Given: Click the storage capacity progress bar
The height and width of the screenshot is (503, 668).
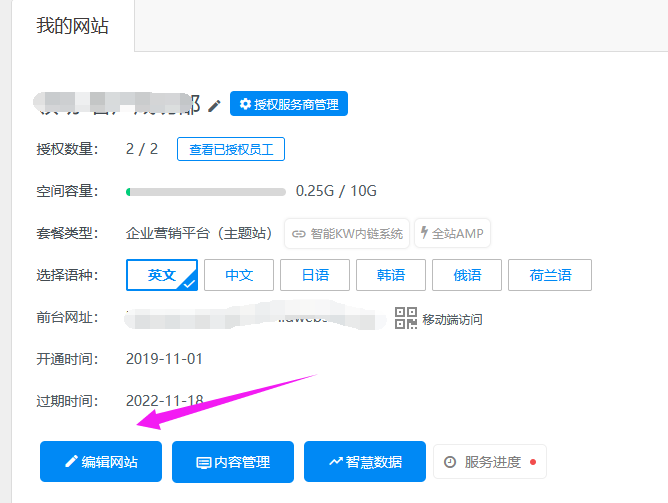Looking at the screenshot, I should tap(206, 192).
